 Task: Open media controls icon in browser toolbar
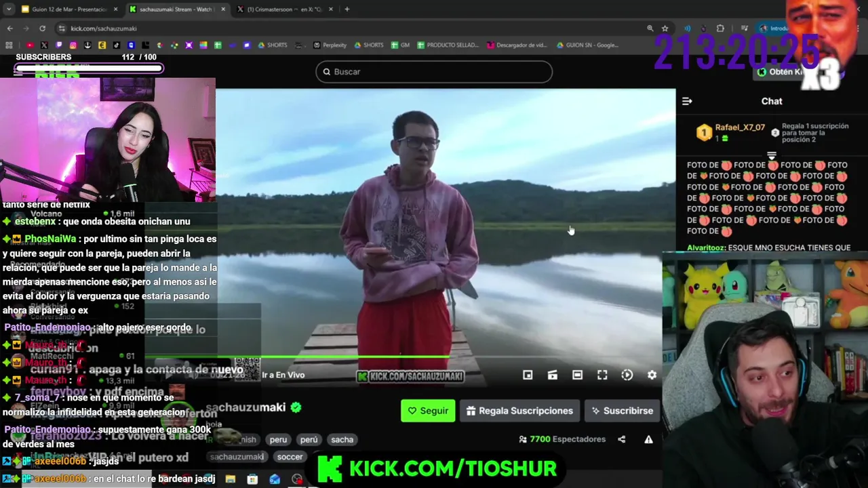(744, 28)
